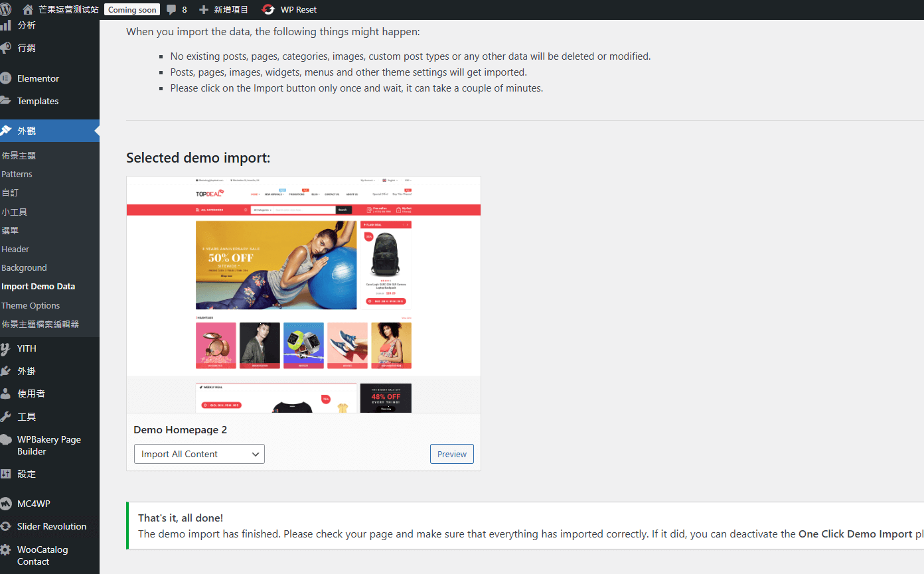Open the comments bubble icon
This screenshot has height=574, width=924.
pyautogui.click(x=171, y=9)
